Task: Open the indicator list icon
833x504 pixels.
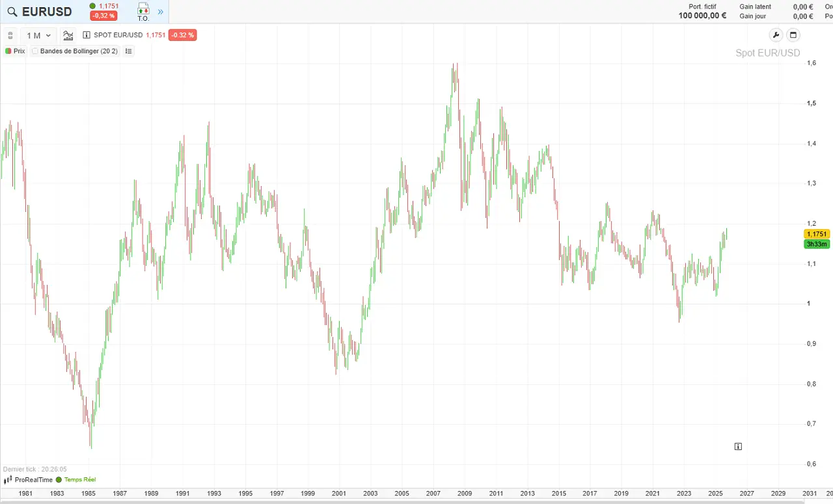Action: [128, 51]
